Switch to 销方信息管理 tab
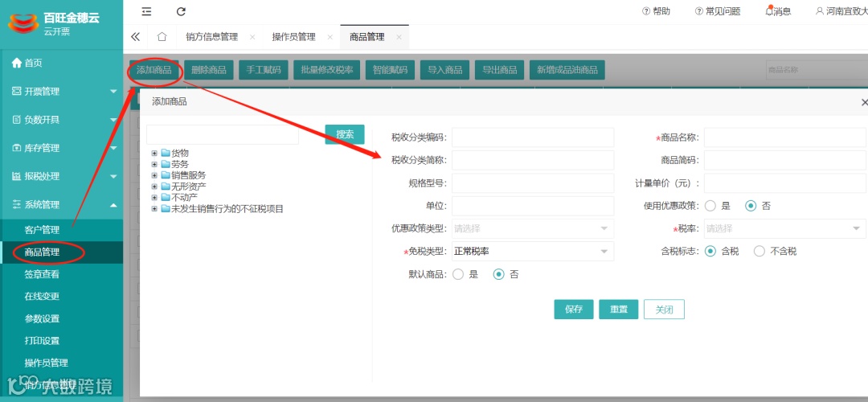 (212, 37)
